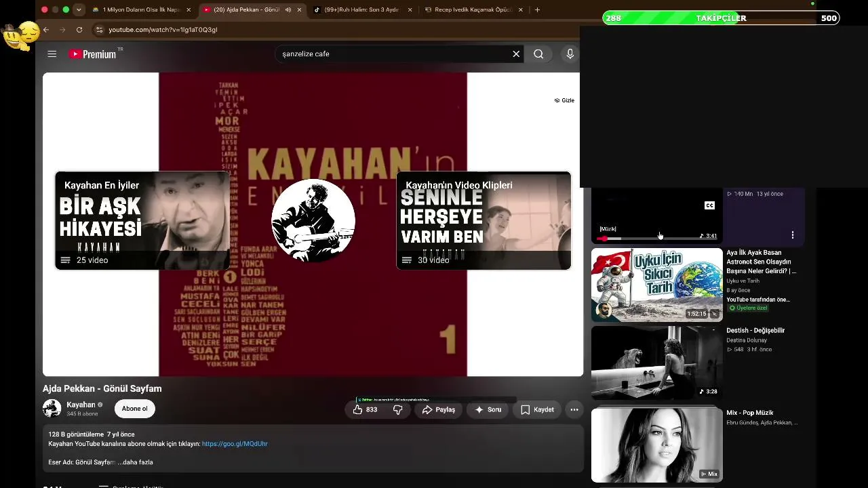Image resolution: width=868 pixels, height=488 pixels.
Task: Follow the goo.gl/MQdUhr link
Action: (x=235, y=444)
